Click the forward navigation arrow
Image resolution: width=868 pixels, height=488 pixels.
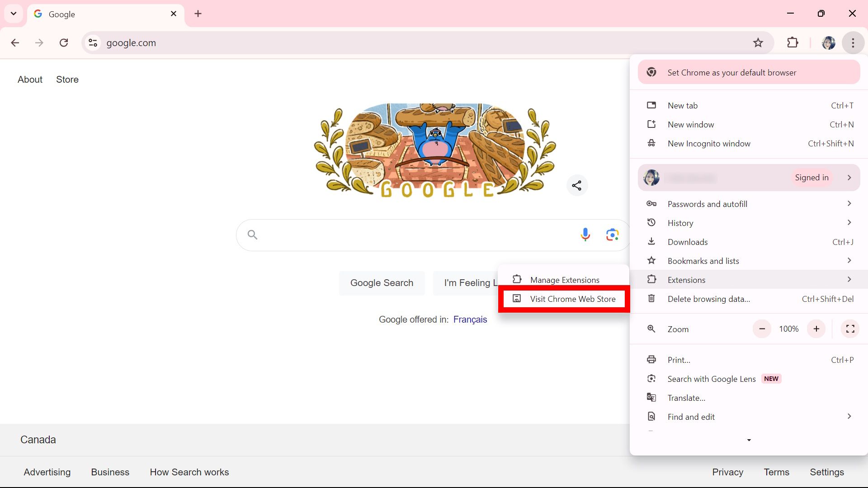click(x=39, y=43)
